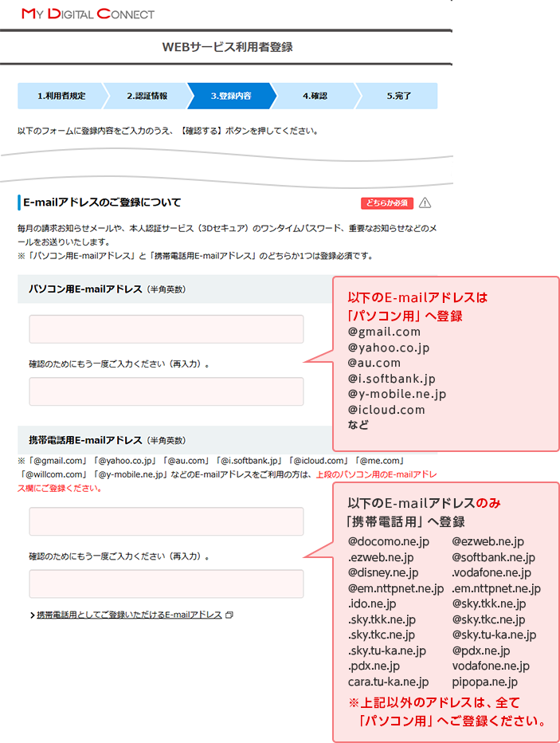
Task: Click the 携帯電話用E-mailアドレス section header
Action: click(175, 440)
